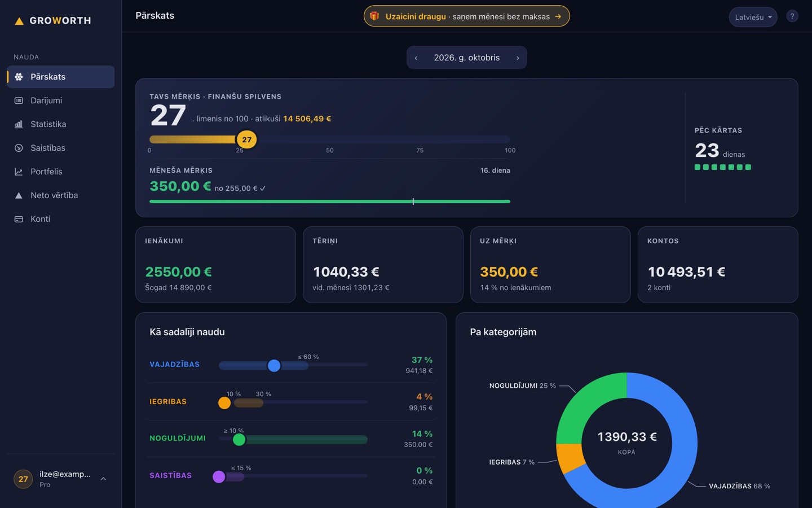Open the help question mark icon
This screenshot has height=508, width=812.
coord(792,16)
